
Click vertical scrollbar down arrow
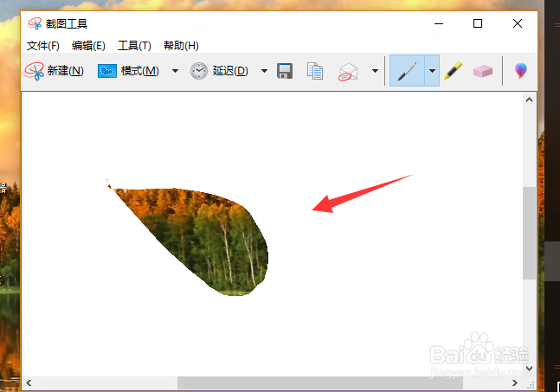point(530,368)
